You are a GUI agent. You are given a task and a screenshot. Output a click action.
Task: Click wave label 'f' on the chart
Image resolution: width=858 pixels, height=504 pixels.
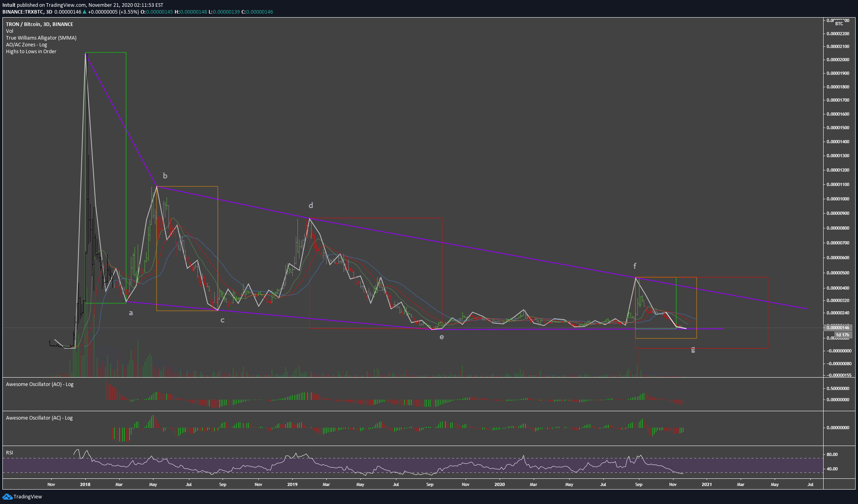coord(635,266)
